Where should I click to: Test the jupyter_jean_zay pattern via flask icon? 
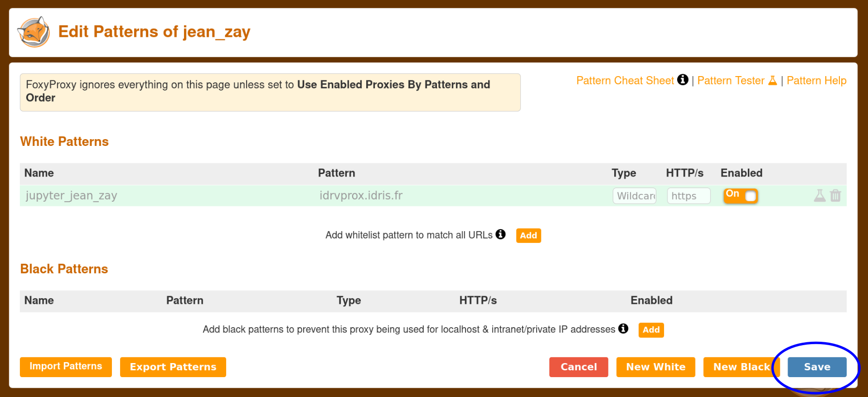click(x=820, y=195)
